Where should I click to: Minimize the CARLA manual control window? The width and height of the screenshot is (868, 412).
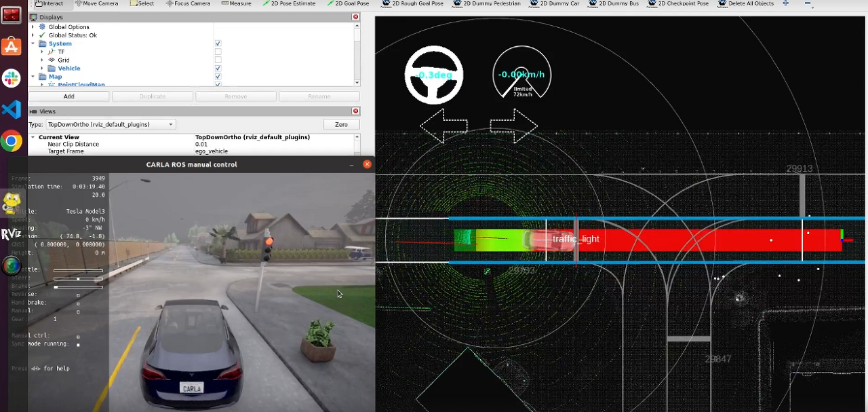click(x=351, y=164)
